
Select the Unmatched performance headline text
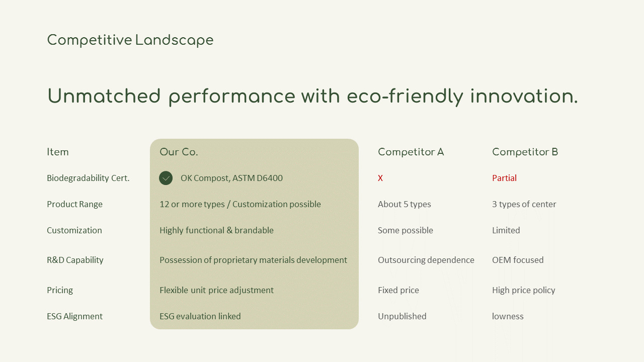click(x=312, y=96)
